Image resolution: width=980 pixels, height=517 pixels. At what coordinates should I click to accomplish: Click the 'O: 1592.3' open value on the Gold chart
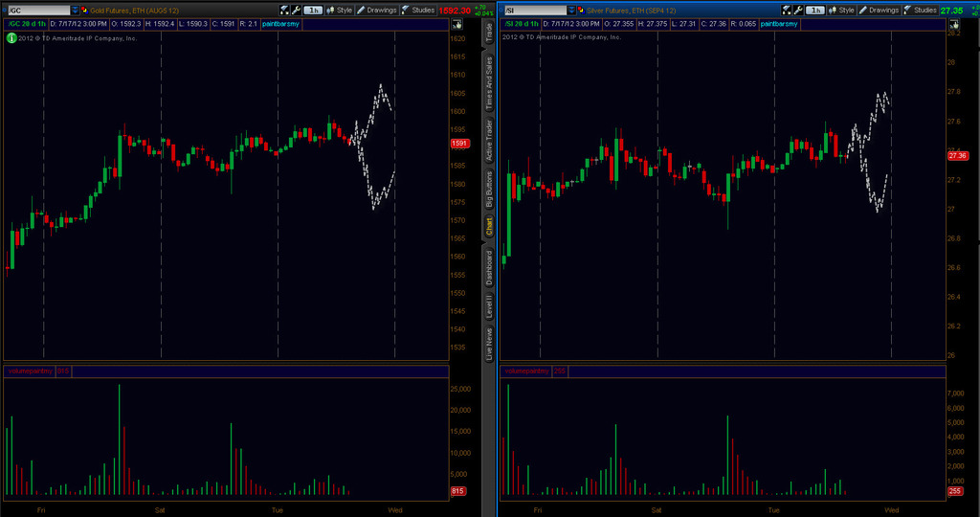125,24
